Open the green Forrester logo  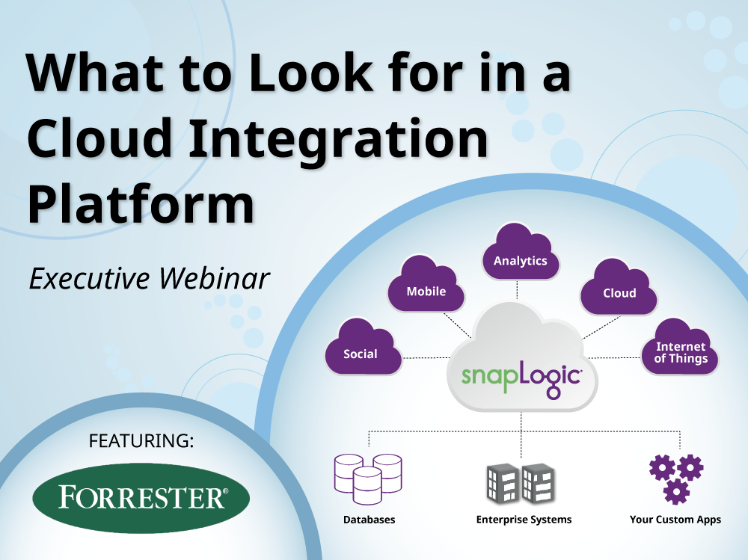click(141, 498)
